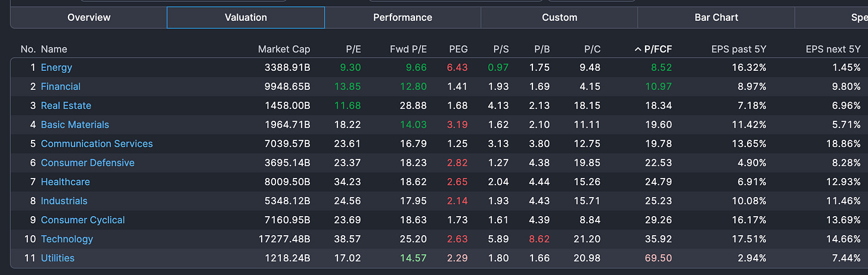Open the Consumer Defensive sector
The image size is (868, 275).
point(88,162)
